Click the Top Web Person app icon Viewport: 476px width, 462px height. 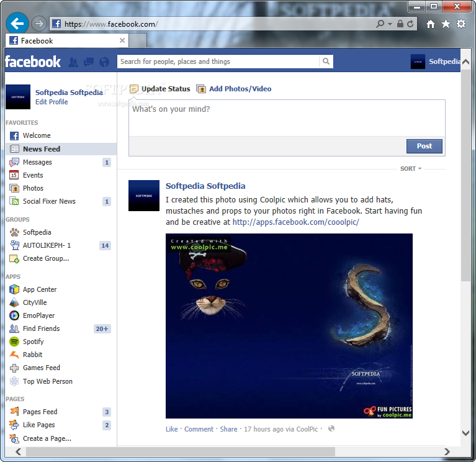coord(14,381)
